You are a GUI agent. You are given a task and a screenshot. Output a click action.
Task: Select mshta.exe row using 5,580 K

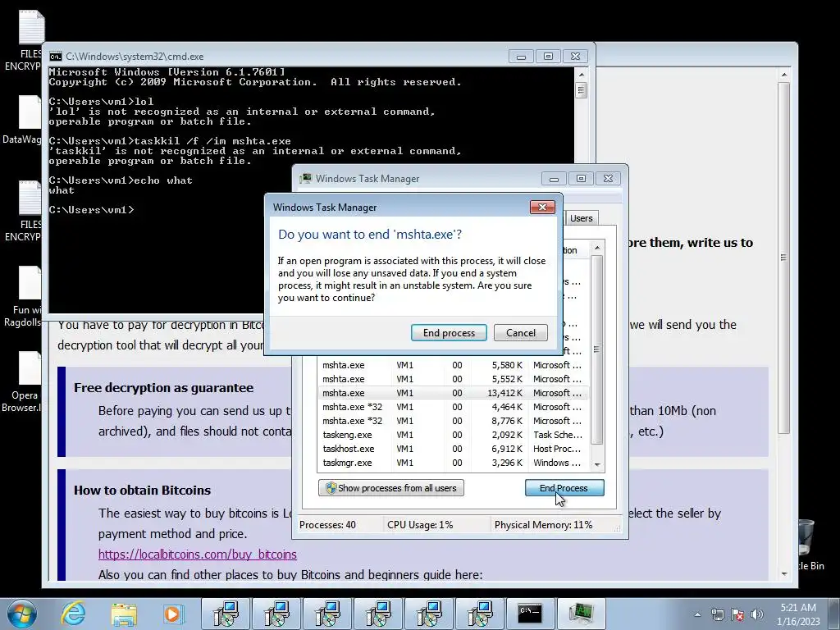click(x=453, y=365)
